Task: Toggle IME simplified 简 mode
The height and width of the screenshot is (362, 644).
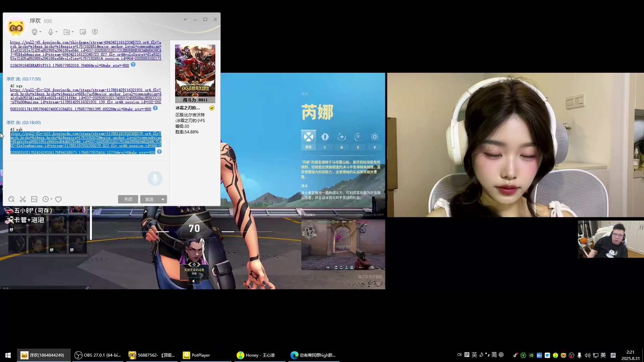Action: coord(494,355)
